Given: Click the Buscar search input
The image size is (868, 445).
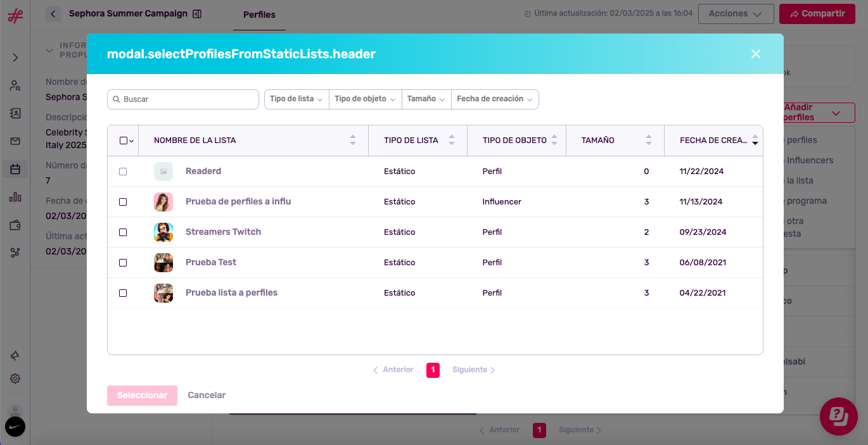Looking at the screenshot, I should click(183, 99).
